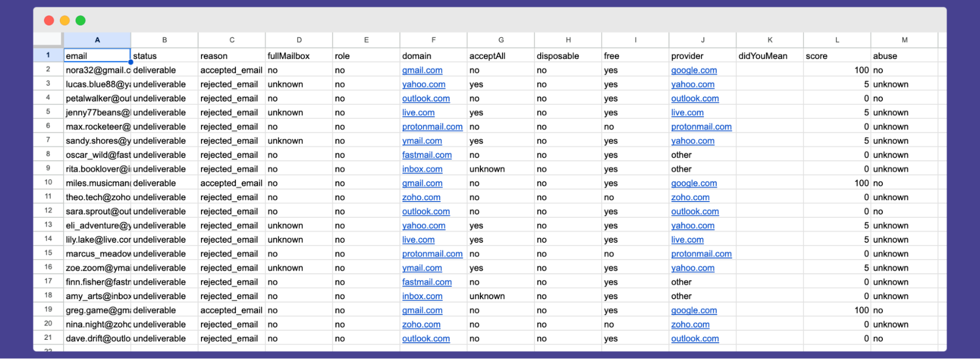Open protonmail.com domain link in row 6
The height and width of the screenshot is (359, 980).
pos(432,127)
